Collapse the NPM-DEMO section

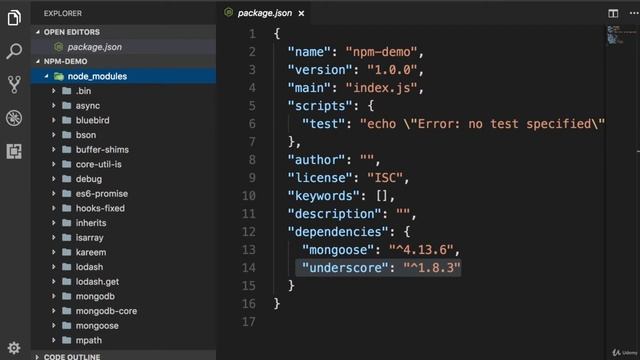tap(38, 61)
